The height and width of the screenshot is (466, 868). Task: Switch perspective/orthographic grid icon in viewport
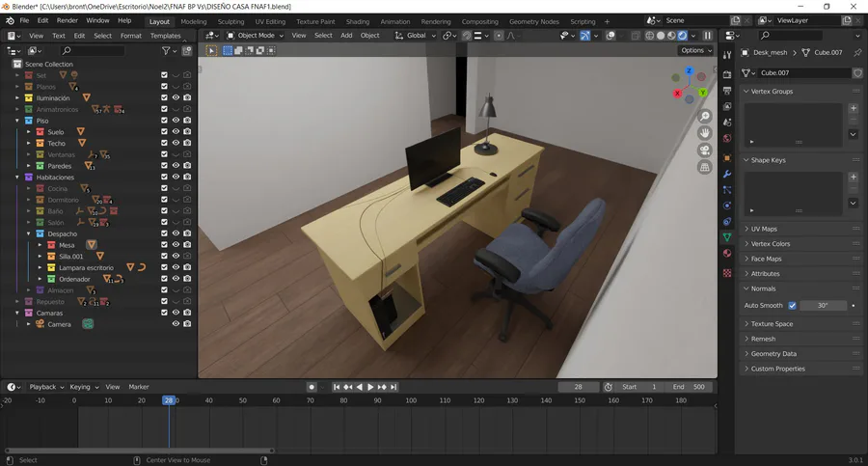click(x=705, y=167)
